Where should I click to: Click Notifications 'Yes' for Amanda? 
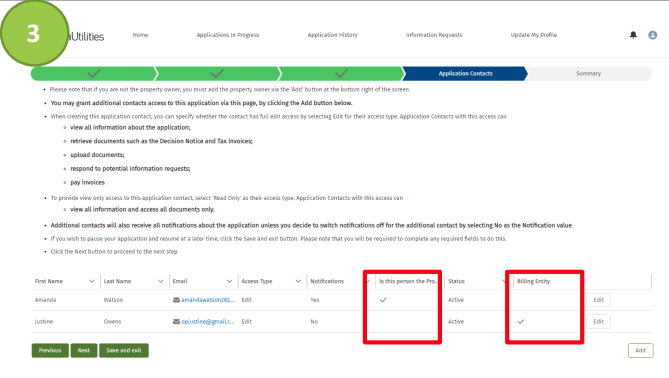[x=315, y=300]
